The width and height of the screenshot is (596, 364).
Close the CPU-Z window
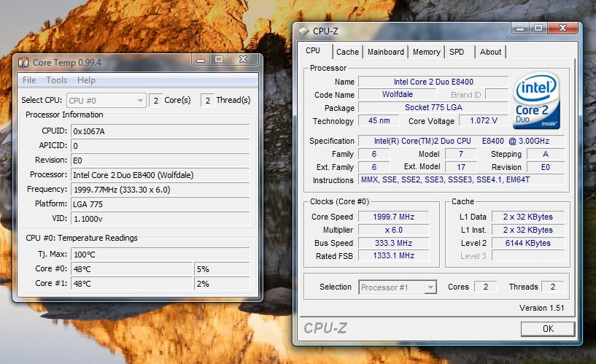tap(563, 28)
